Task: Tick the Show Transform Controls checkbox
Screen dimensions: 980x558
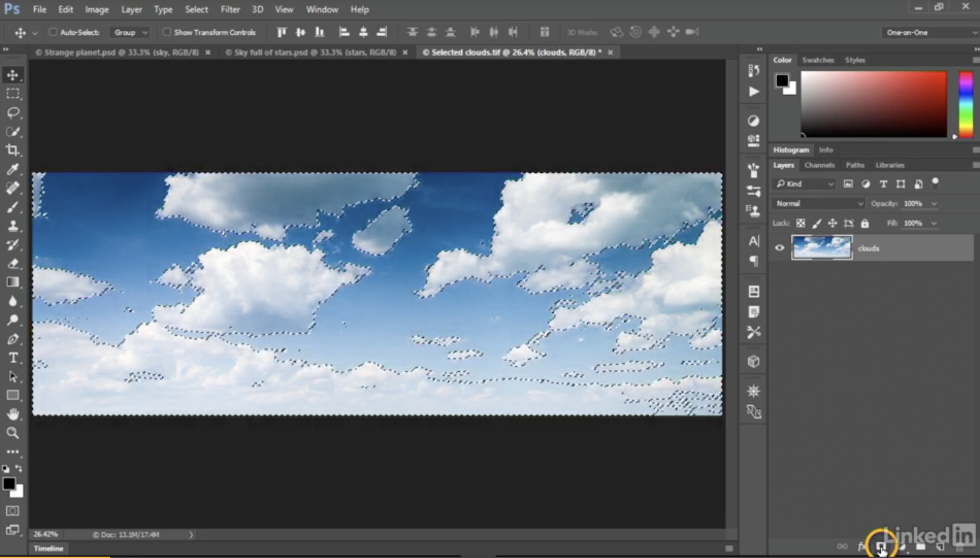Action: coord(166,32)
